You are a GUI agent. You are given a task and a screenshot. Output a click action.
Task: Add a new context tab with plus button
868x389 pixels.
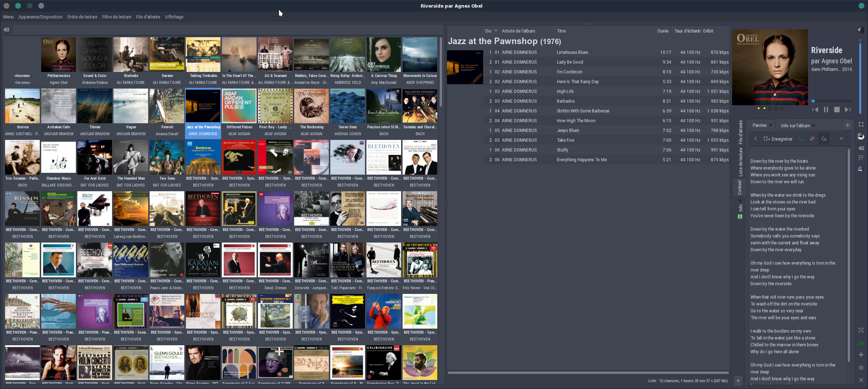pos(847,125)
